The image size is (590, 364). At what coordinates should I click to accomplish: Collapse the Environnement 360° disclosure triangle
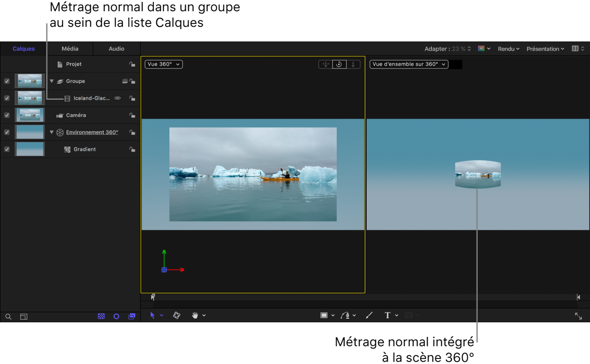pos(51,132)
